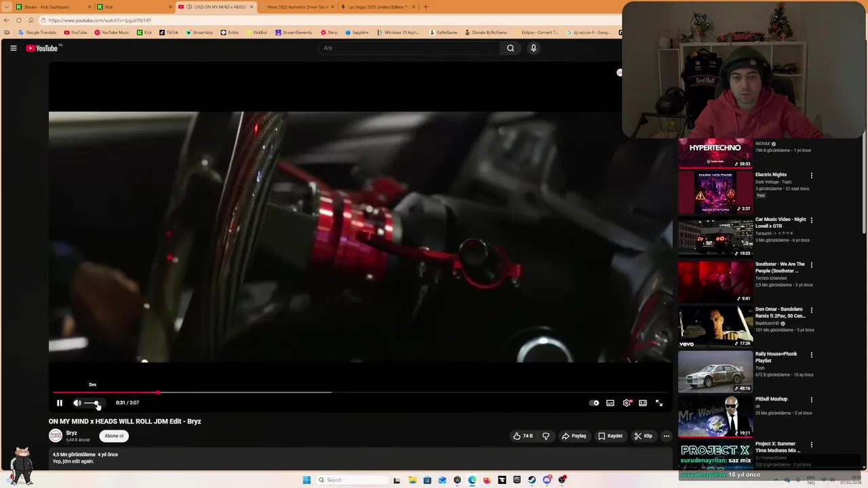Start voice search with microphone icon
This screenshot has width=868, height=488.
coord(534,48)
